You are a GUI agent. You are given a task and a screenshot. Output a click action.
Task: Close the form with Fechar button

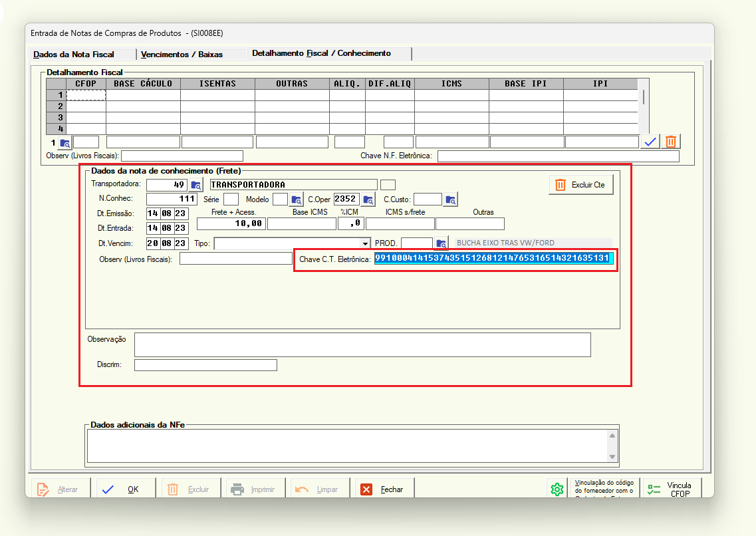(385, 489)
